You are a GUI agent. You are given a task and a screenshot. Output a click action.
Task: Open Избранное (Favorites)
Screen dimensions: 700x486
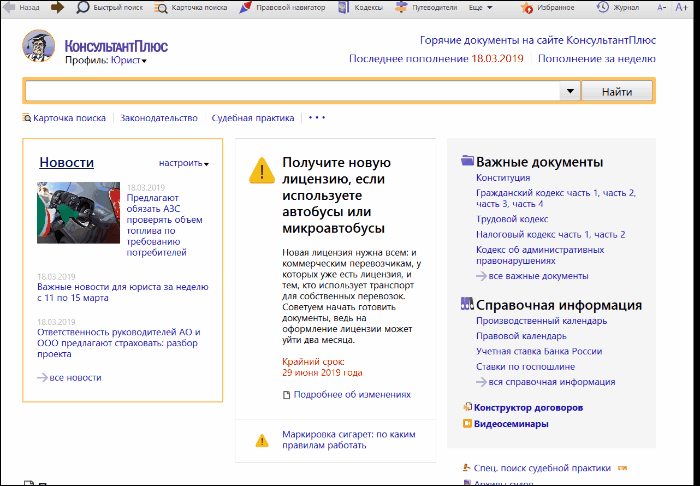(x=548, y=8)
